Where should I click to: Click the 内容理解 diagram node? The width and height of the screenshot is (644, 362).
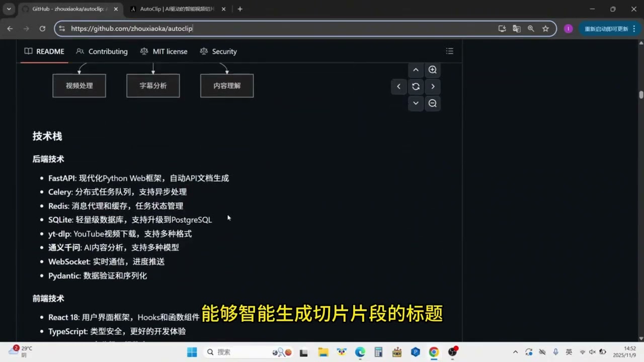coord(227,85)
